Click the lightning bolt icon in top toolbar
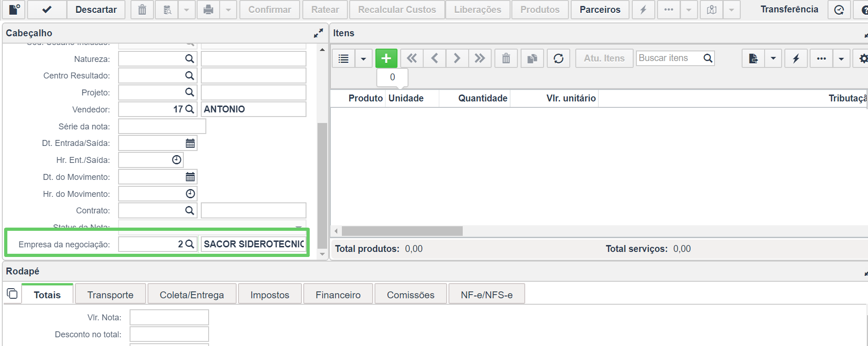The height and width of the screenshot is (346, 868). coord(643,9)
